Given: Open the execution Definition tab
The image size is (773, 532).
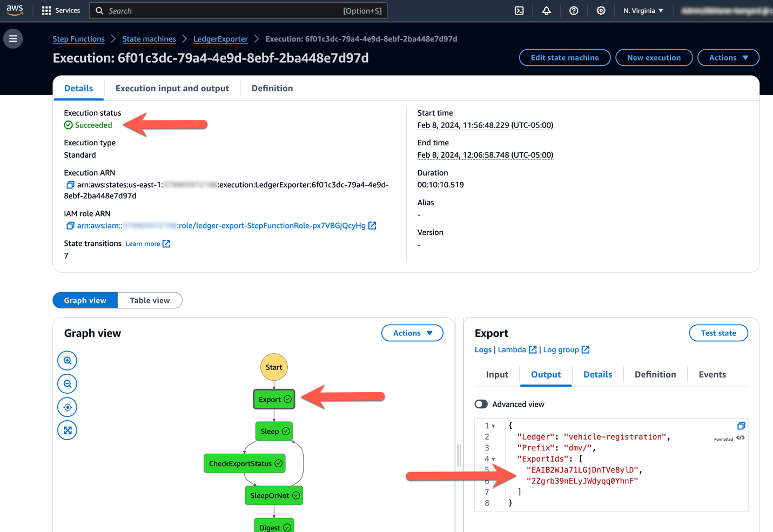Looking at the screenshot, I should pos(272,88).
